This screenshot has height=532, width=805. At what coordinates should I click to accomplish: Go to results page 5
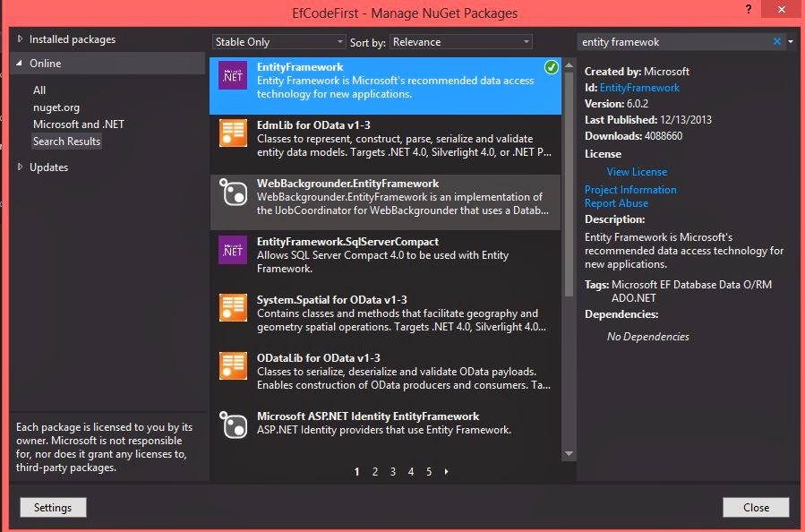click(x=429, y=471)
